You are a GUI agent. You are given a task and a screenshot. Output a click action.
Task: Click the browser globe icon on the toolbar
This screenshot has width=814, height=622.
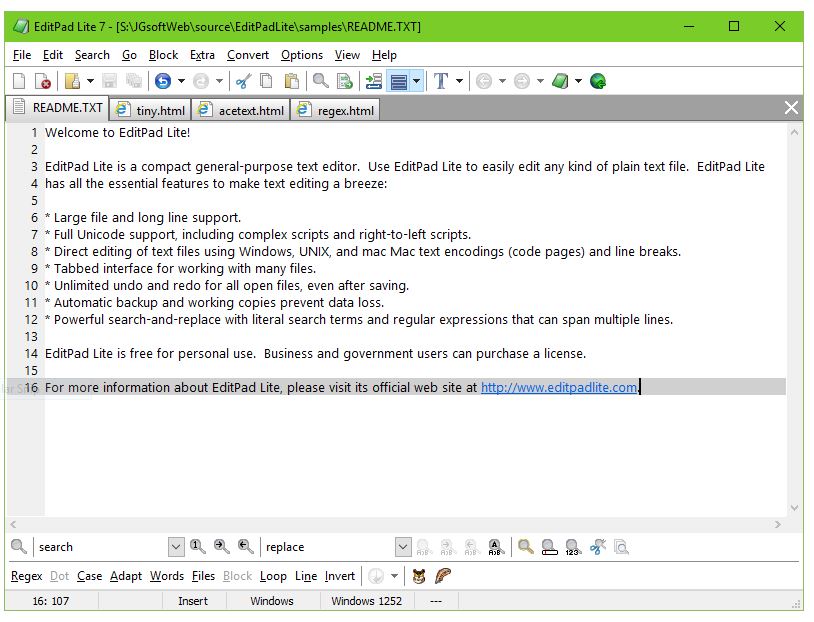coord(598,81)
